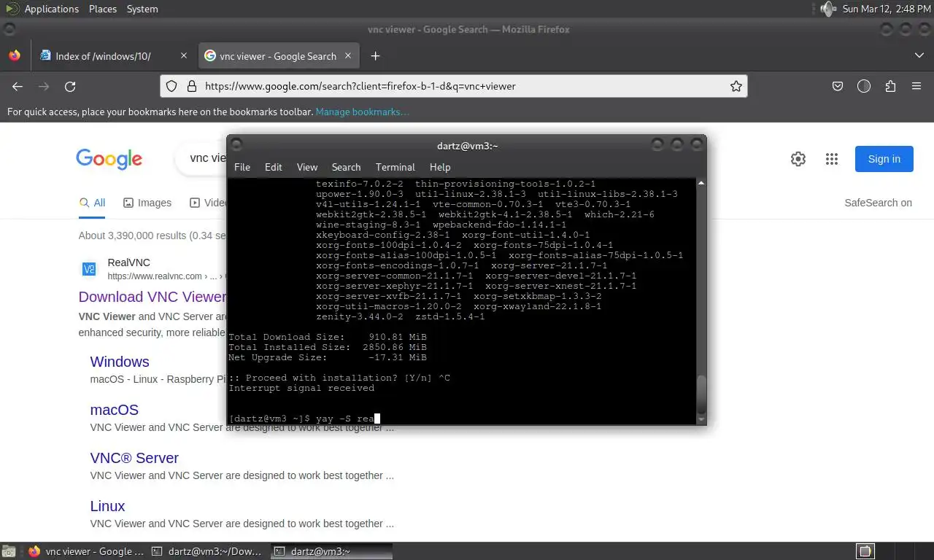Viewport: 934px width, 560px height.
Task: Open the List all tabs chevron
Action: coord(919,55)
